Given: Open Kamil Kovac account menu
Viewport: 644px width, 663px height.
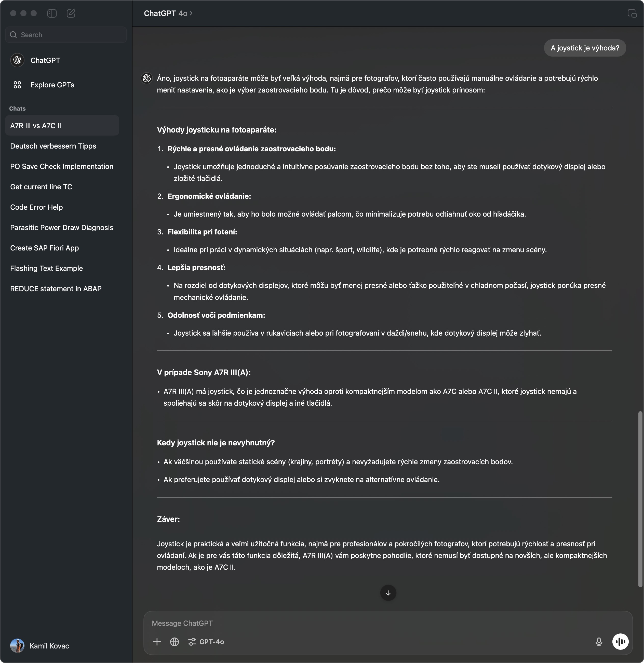Looking at the screenshot, I should pos(39,645).
